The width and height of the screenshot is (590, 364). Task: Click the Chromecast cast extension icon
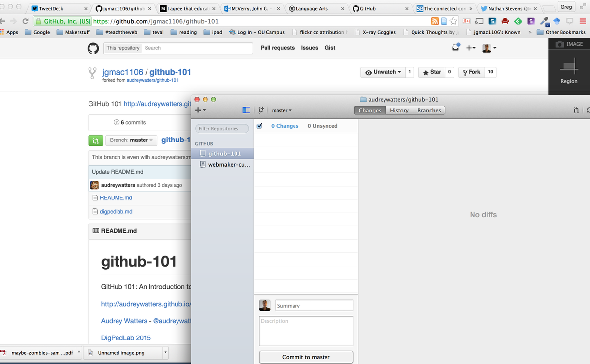pos(480,21)
